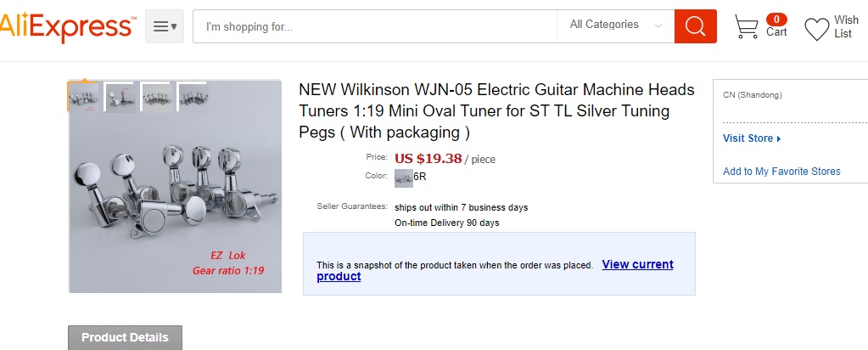Click Add to My Favorite Stores

pos(781,172)
